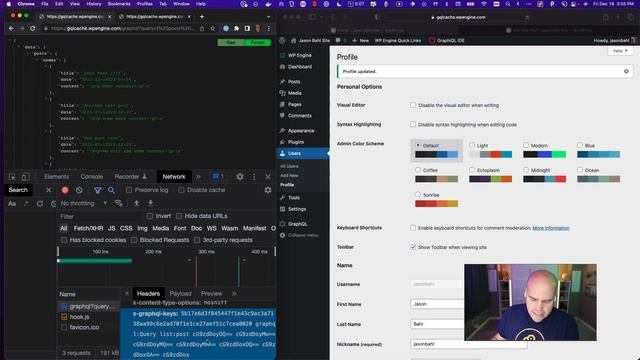Open All Users submenu link
The image size is (640, 360).
click(x=289, y=166)
